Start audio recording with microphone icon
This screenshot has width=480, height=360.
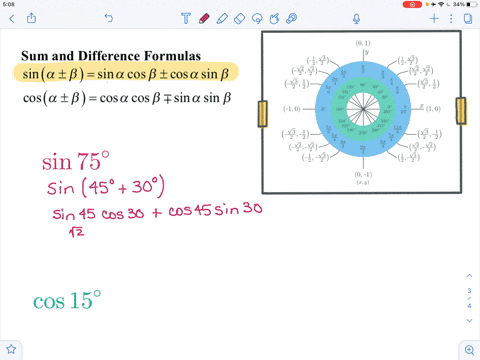(x=356, y=18)
